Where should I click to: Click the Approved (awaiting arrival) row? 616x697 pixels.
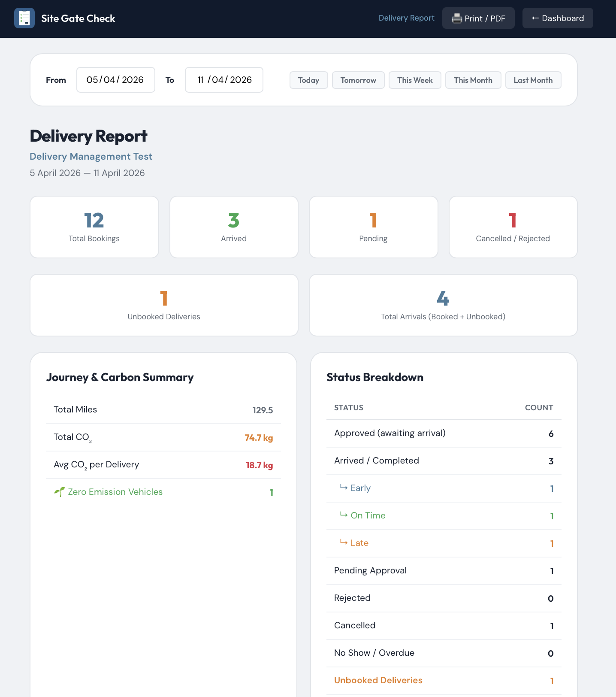click(x=444, y=433)
